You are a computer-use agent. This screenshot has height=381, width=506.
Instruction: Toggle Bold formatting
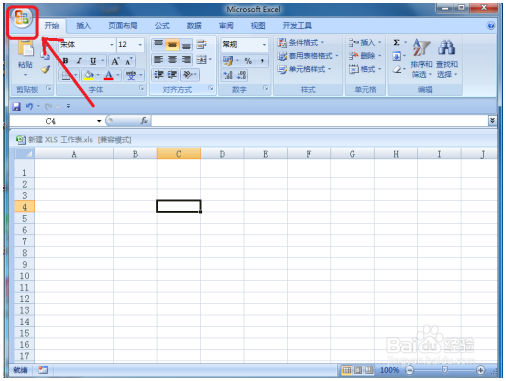66,61
